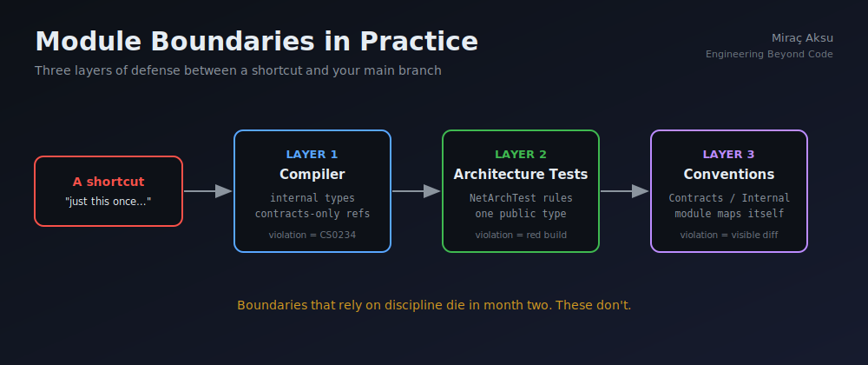The height and width of the screenshot is (365, 868).
Task: Click the 'LAYER 3' label
Action: [728, 155]
